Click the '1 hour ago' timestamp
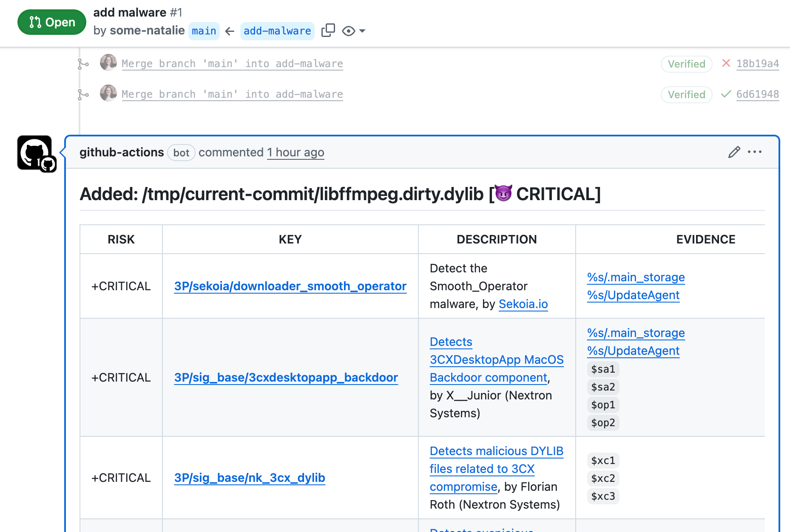Image resolution: width=790 pixels, height=532 pixels. 296,153
